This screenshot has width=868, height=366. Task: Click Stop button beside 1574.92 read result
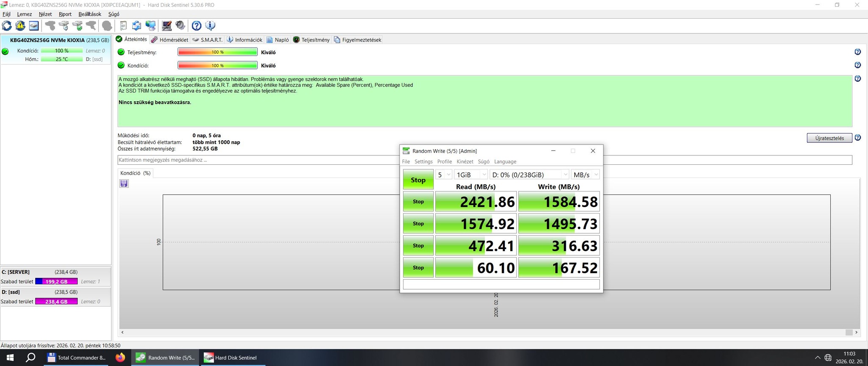pos(418,224)
